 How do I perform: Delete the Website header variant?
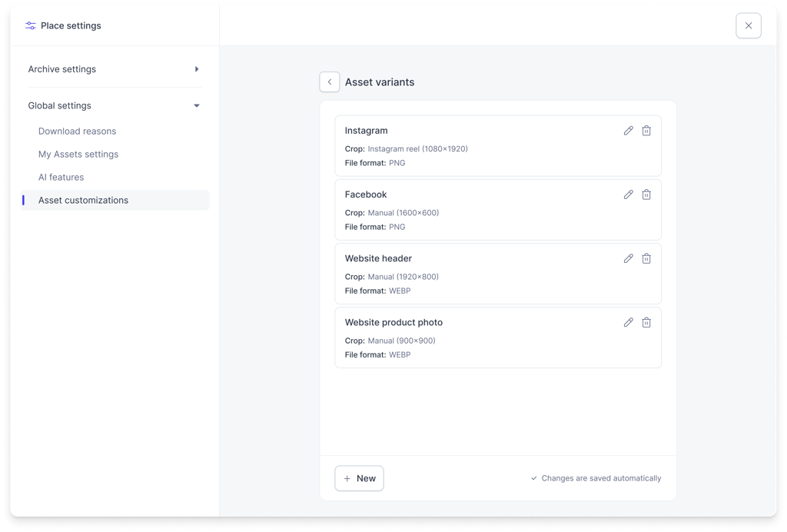pos(646,258)
